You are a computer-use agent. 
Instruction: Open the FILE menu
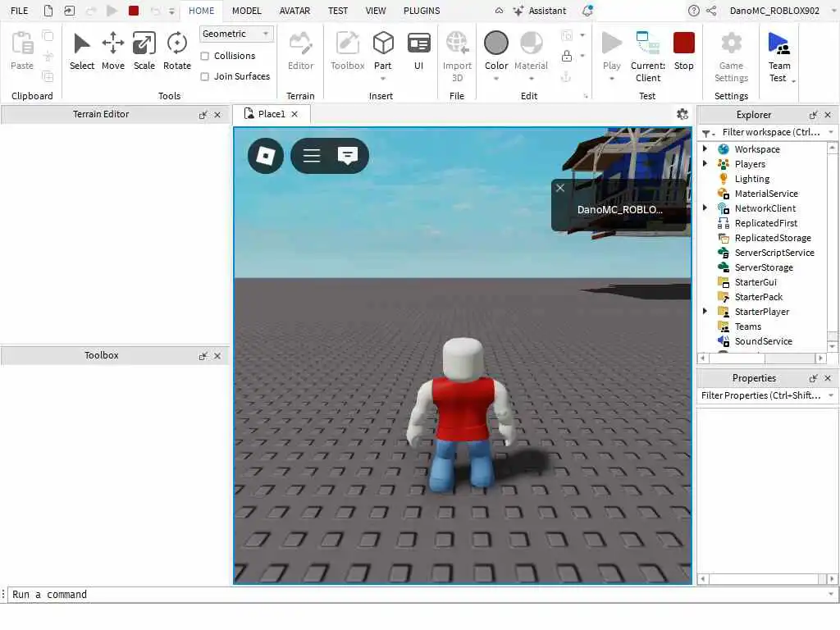click(x=20, y=11)
